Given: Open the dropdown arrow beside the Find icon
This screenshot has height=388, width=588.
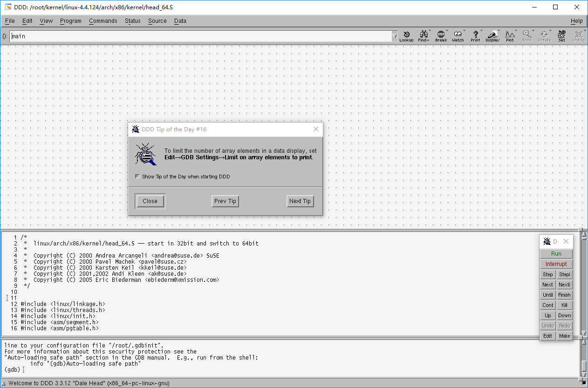Looking at the screenshot, I should pos(429,32).
